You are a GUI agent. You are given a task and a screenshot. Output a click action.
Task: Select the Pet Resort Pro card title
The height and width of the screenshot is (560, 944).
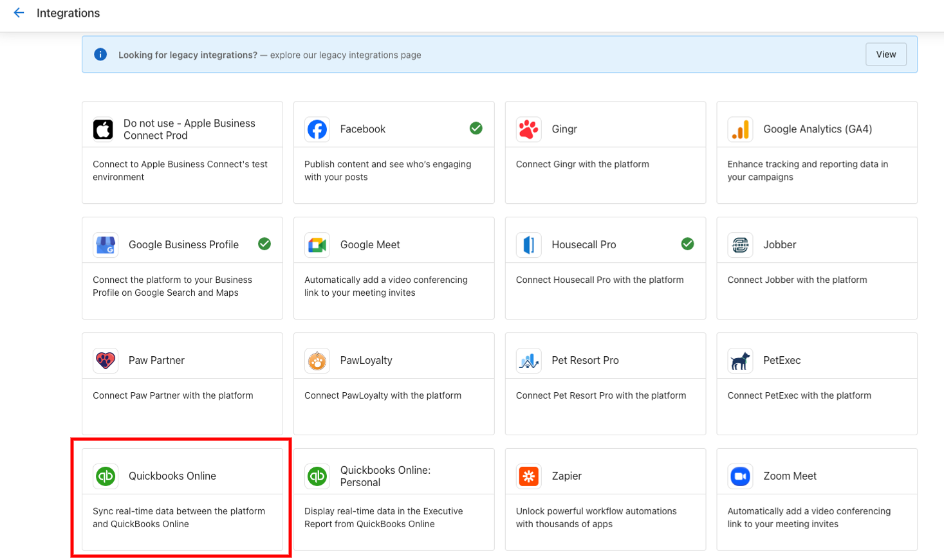click(x=585, y=361)
